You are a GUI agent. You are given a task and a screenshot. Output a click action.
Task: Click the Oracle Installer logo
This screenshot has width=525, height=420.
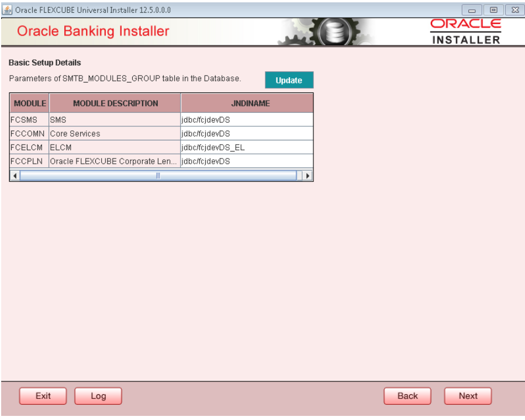click(466, 32)
